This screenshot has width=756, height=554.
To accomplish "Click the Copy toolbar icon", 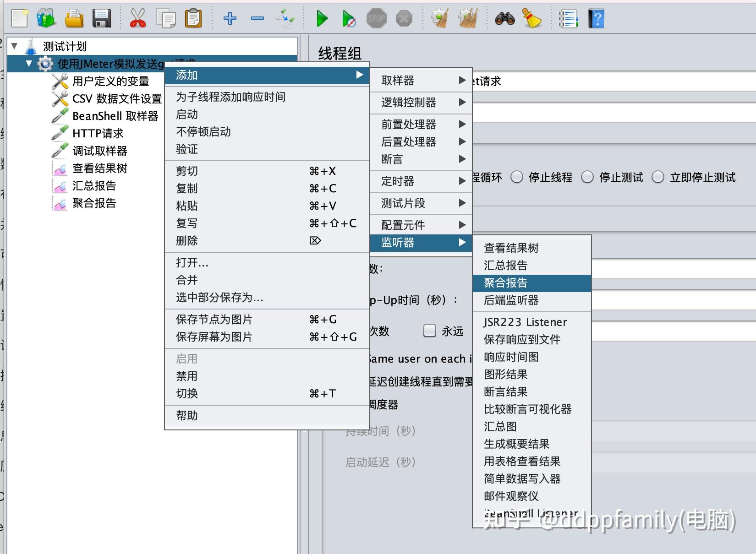I will tap(166, 18).
